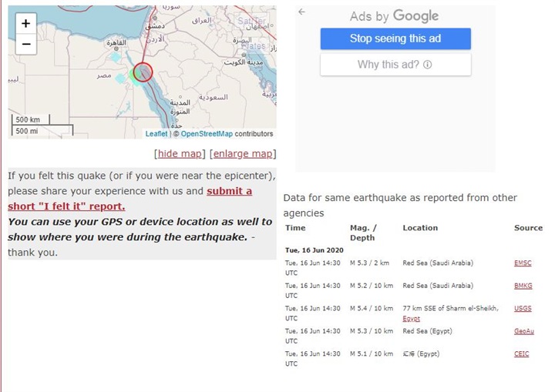Enlarge the map view

click(243, 154)
